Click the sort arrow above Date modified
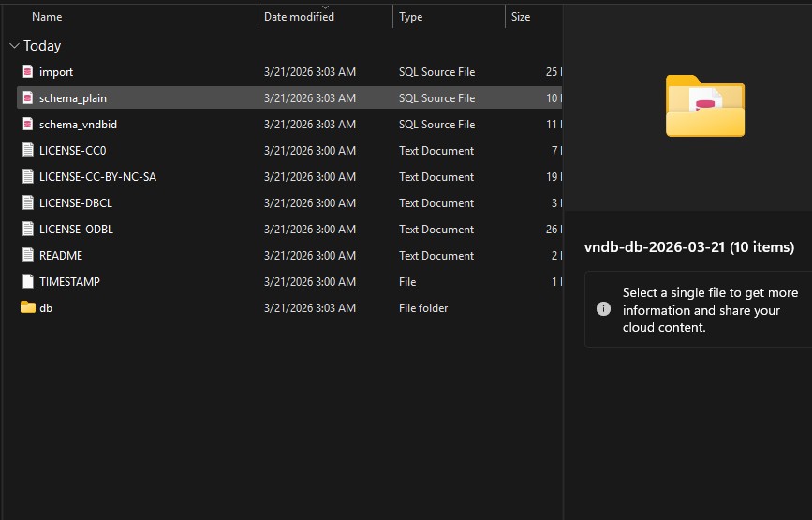812x520 pixels. 325,7
